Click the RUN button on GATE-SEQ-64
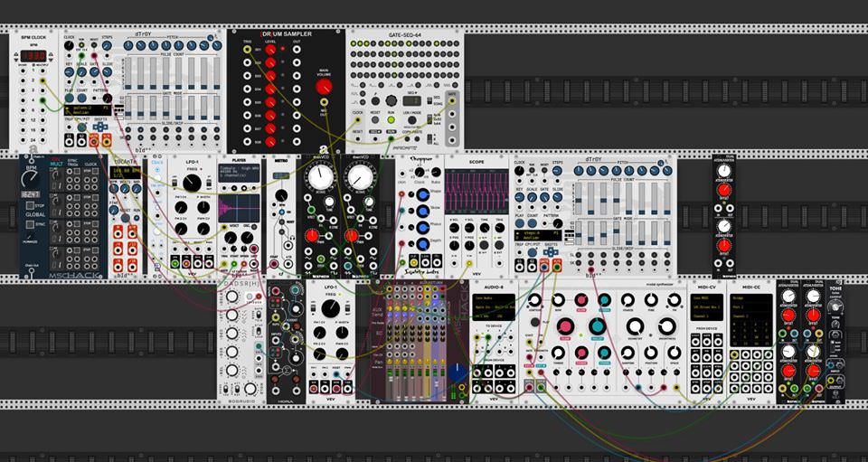This screenshot has height=462, width=868. (x=392, y=120)
